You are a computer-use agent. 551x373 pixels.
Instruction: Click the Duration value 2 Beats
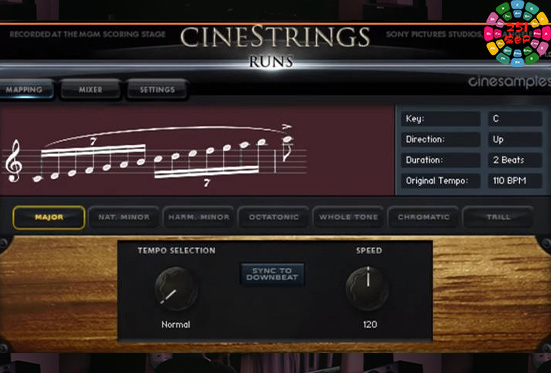515,160
